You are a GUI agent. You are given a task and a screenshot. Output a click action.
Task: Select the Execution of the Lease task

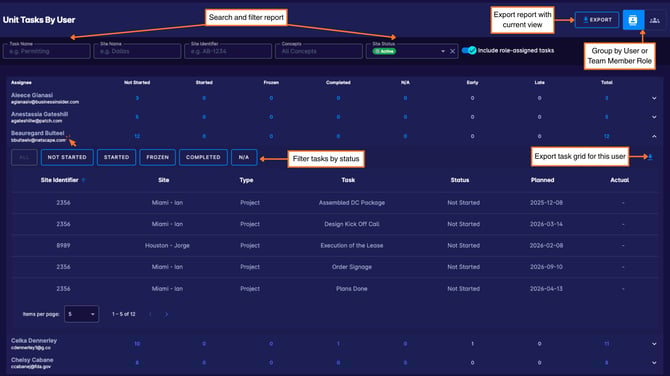352,246
